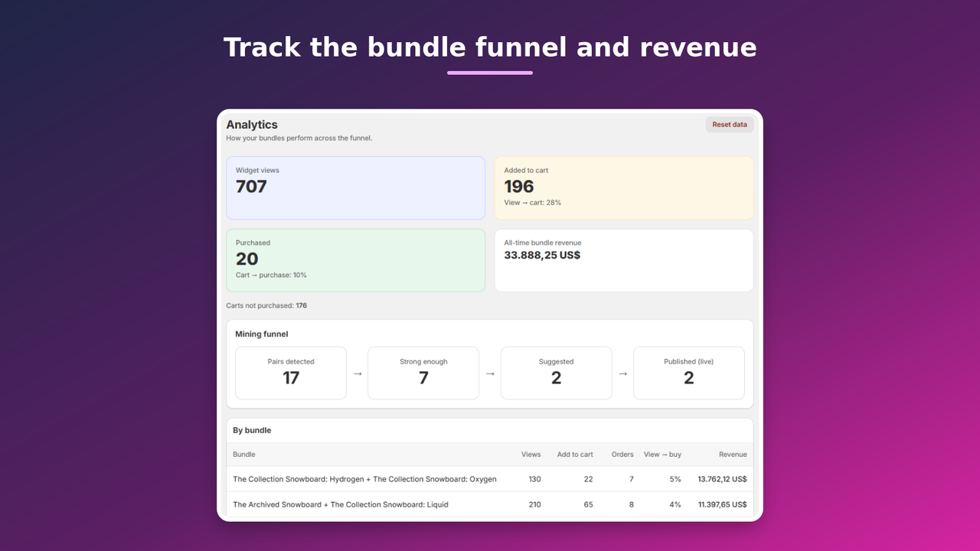Click the Purchased 20 card

point(355,260)
